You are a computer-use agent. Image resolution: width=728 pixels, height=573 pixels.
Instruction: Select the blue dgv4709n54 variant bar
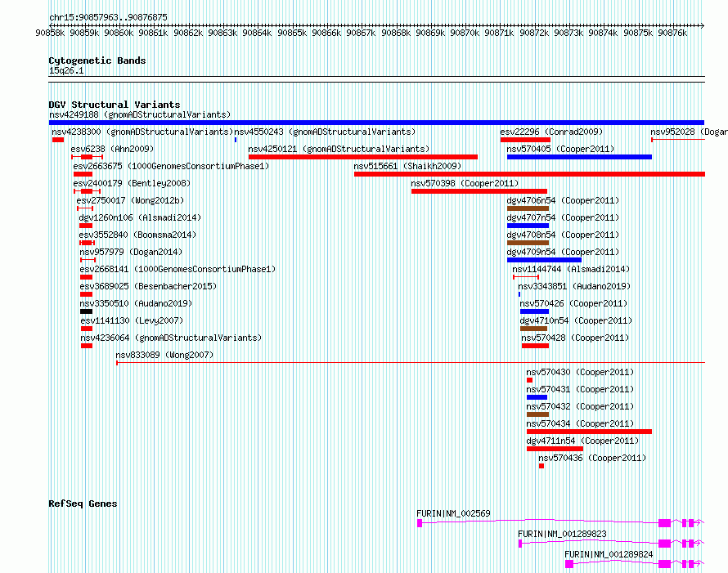(544, 260)
